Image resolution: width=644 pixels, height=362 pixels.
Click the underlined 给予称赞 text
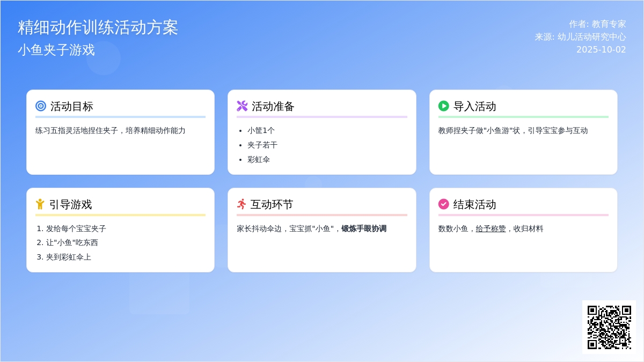pyautogui.click(x=491, y=228)
